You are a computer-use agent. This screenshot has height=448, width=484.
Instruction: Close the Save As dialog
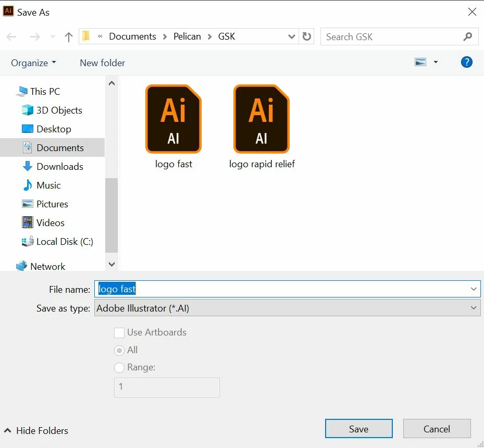click(472, 12)
